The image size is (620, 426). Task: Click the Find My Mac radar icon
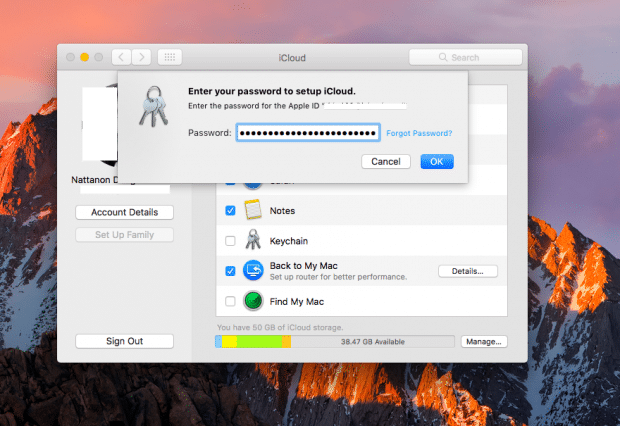[x=253, y=301]
